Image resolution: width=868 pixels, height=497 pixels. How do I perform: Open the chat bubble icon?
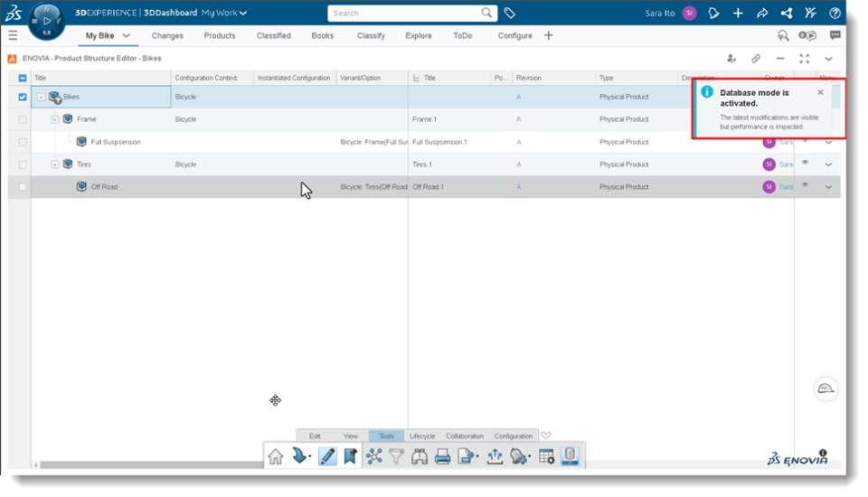tap(835, 35)
